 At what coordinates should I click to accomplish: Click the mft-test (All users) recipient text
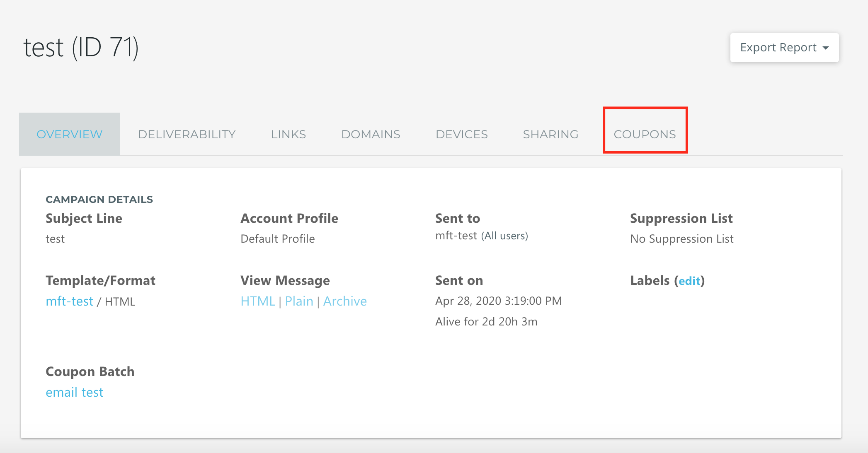pos(481,236)
